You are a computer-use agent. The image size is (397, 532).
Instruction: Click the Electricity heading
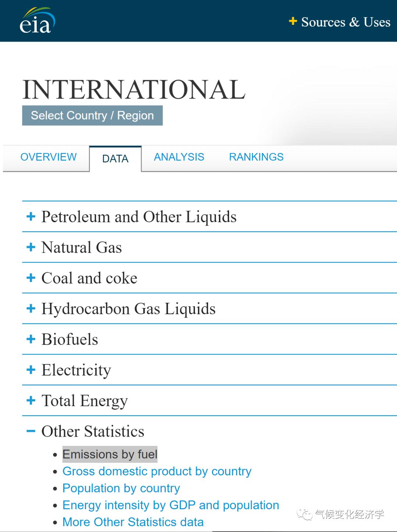point(76,370)
